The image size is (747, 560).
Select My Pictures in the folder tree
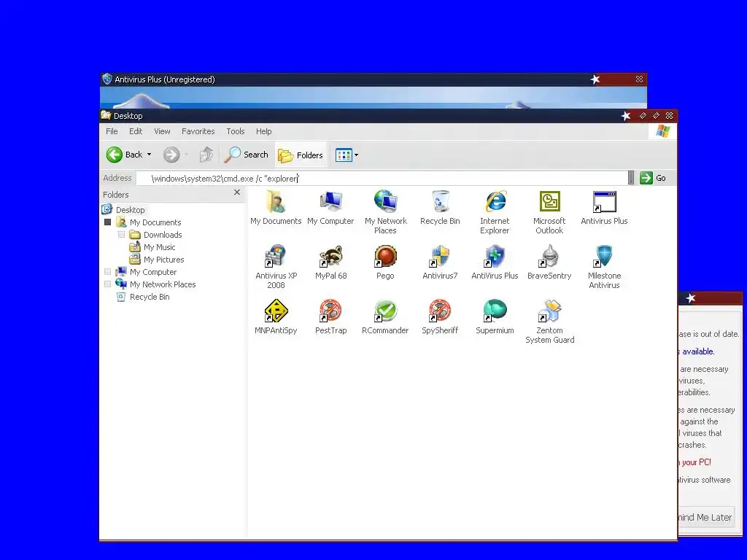164,260
